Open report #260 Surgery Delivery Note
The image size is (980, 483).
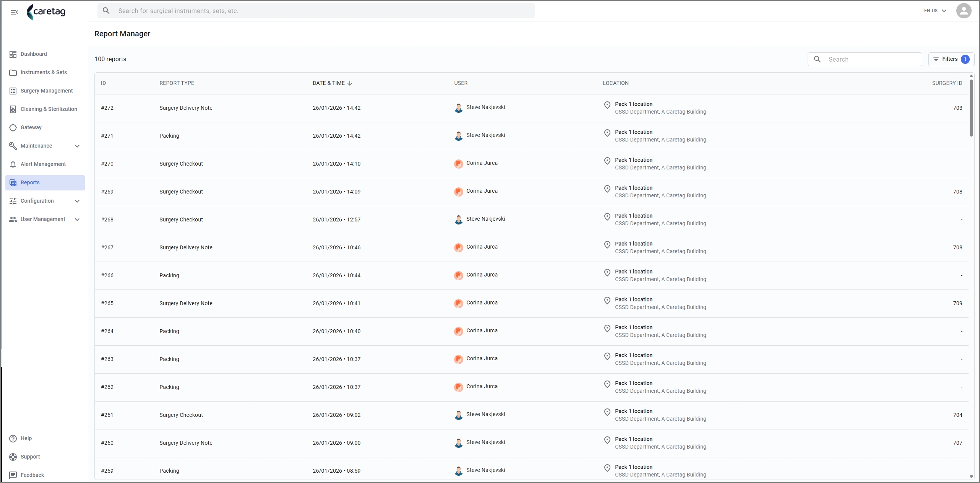pos(531,443)
